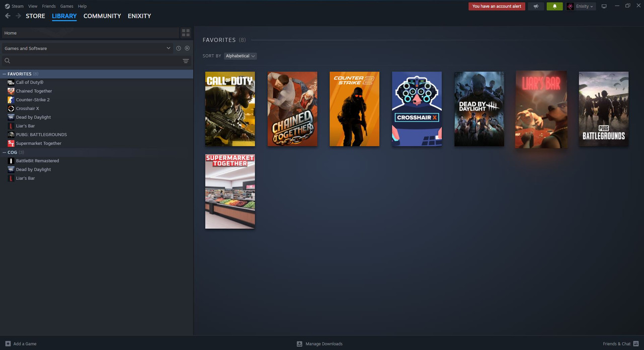The height and width of the screenshot is (350, 644).
Task: Click the Counter-Strike 2 sidebar icon
Action: tap(11, 100)
